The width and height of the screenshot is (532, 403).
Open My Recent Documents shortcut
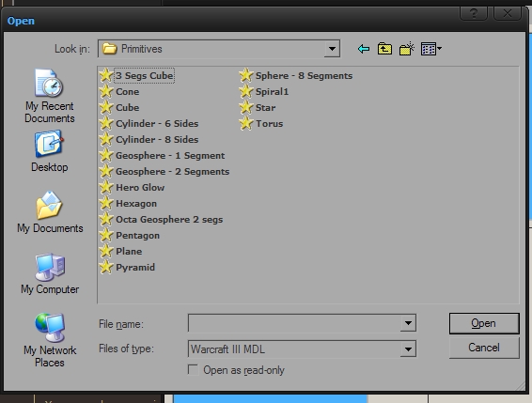pos(50,97)
